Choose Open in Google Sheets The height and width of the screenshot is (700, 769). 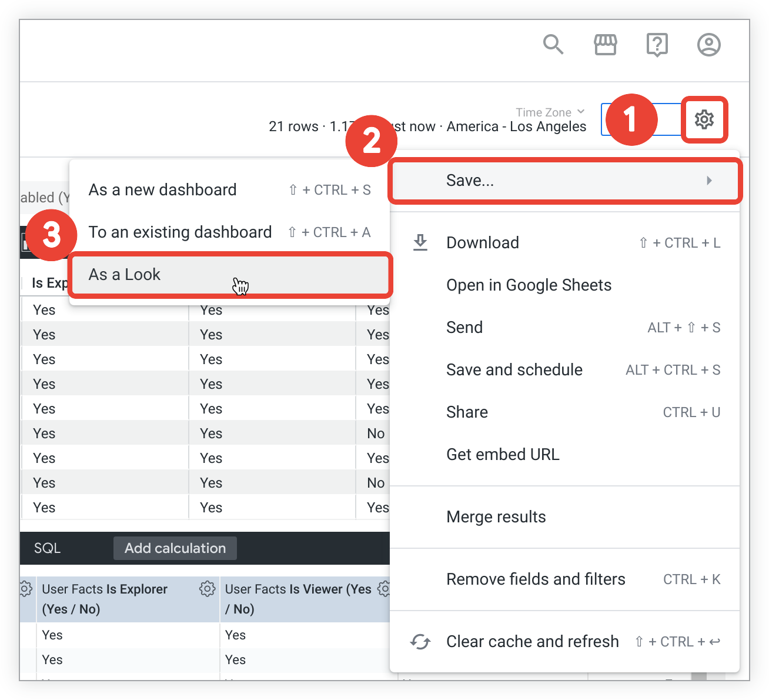point(529,285)
